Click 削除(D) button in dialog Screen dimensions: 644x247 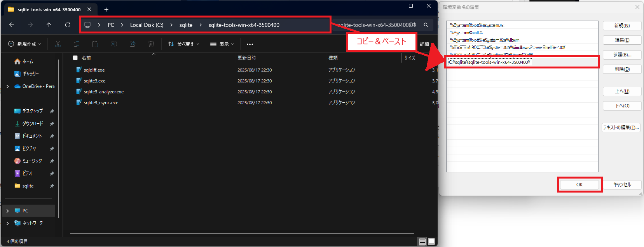point(622,69)
